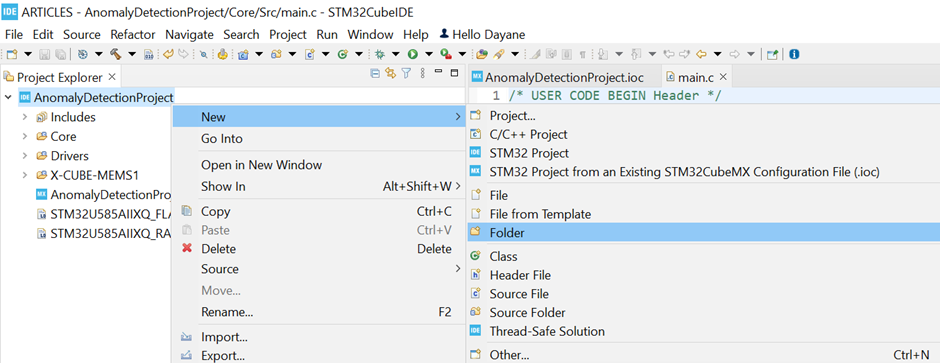Click the External Tools run icon

click(445, 54)
